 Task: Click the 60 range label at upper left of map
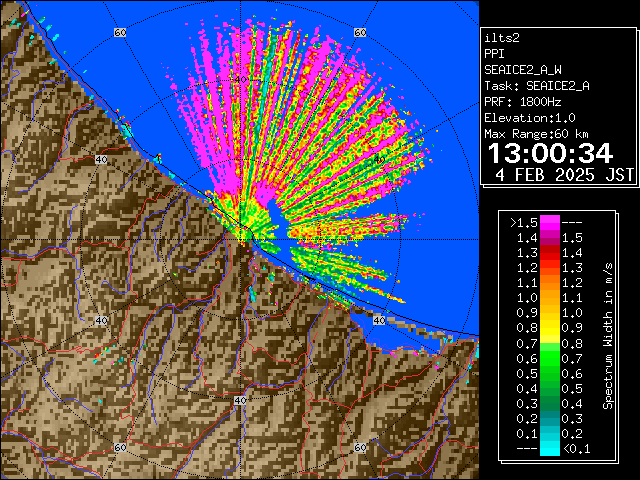(x=120, y=32)
